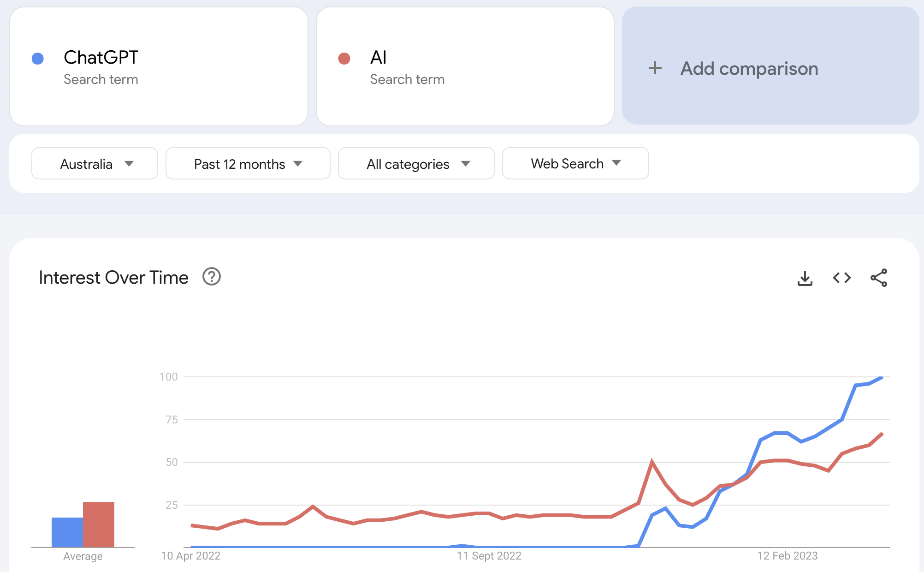The height and width of the screenshot is (572, 924).
Task: Expand the Web Search type dropdown
Action: (575, 163)
